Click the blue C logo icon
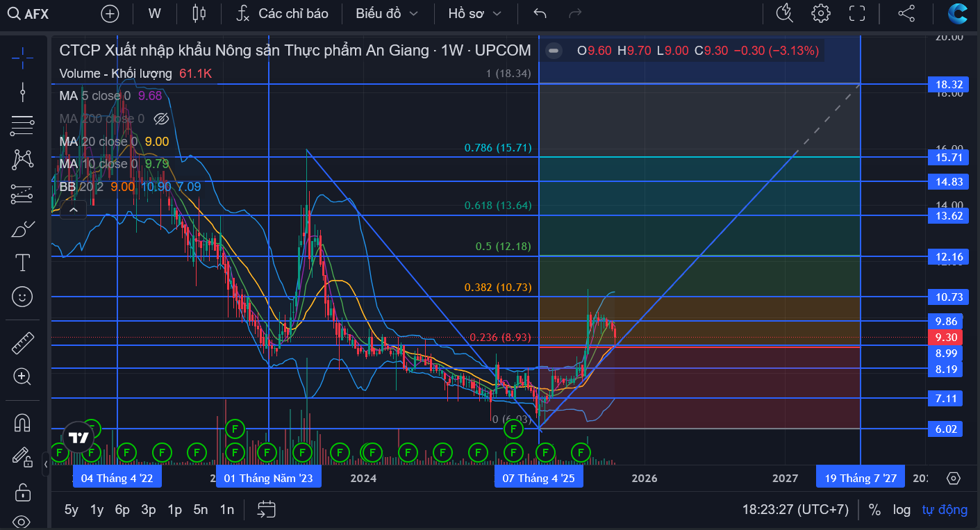Viewport: 980px width, 530px height. click(958, 13)
